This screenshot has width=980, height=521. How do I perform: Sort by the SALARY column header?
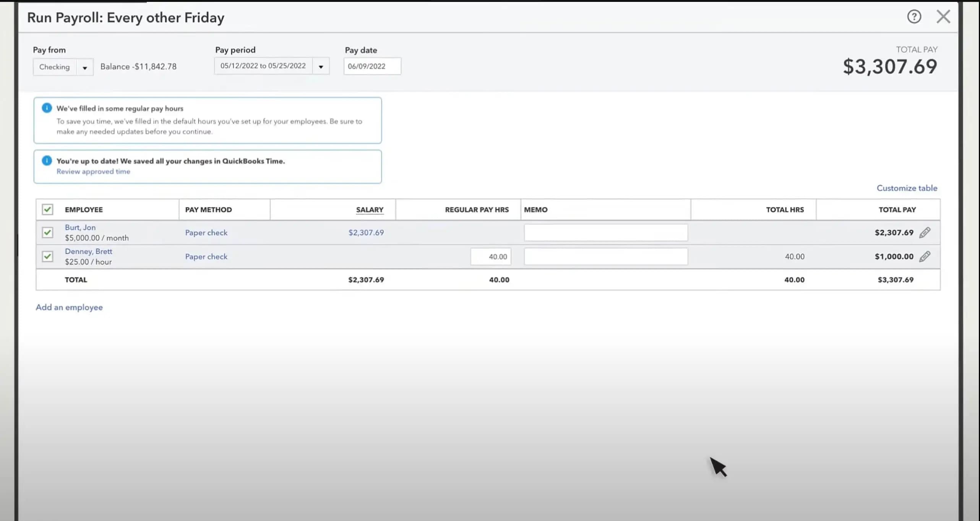(370, 210)
